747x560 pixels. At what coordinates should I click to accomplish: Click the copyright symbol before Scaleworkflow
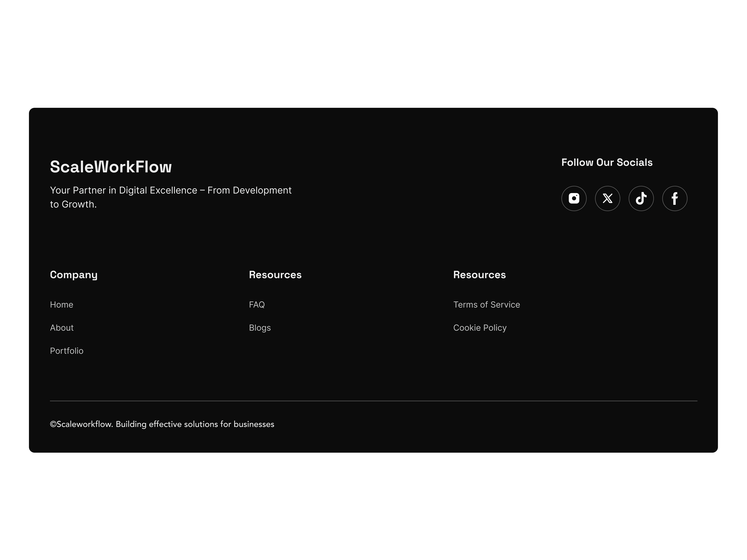(x=53, y=424)
